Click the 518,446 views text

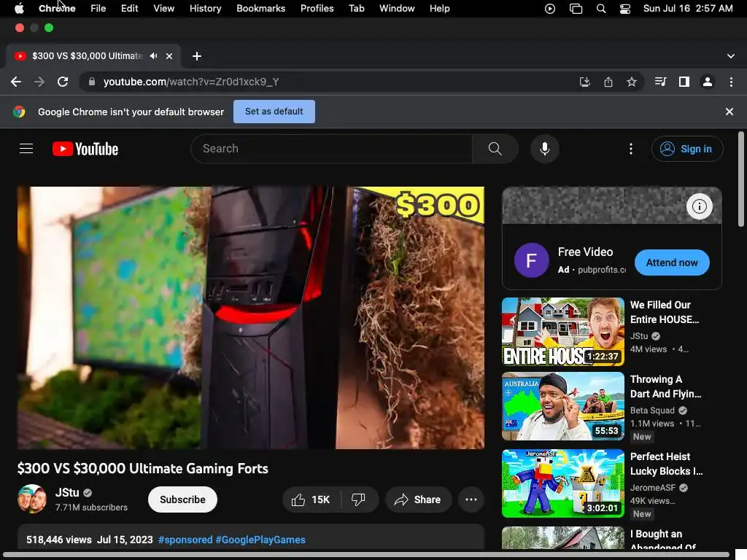pyautogui.click(x=58, y=540)
